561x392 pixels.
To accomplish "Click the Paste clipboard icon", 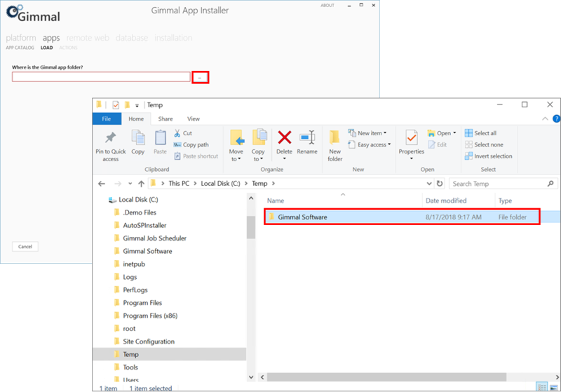I will 161,139.
